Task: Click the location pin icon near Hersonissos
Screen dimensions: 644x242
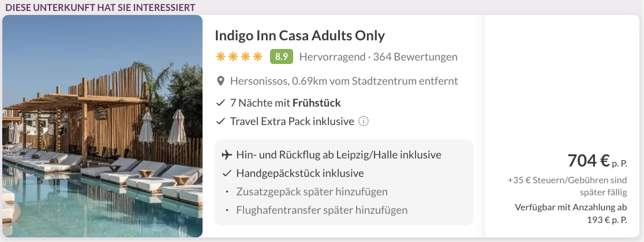Action: 220,81
